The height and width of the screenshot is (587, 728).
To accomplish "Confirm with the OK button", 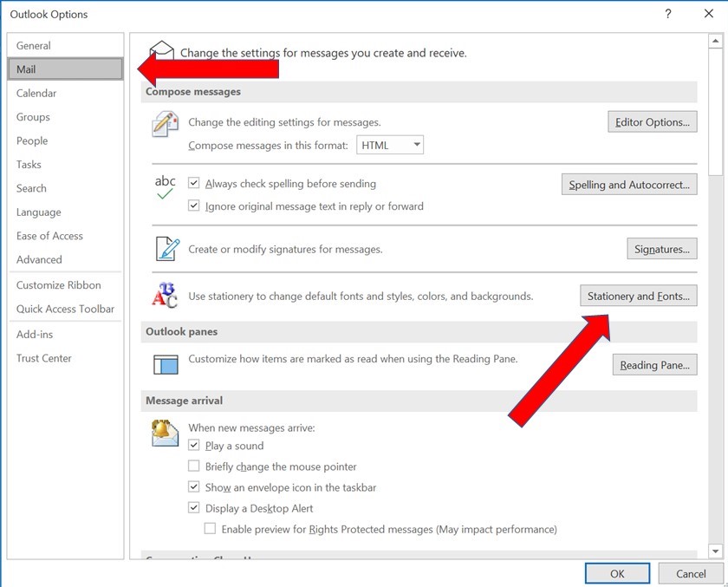I will coord(617,573).
